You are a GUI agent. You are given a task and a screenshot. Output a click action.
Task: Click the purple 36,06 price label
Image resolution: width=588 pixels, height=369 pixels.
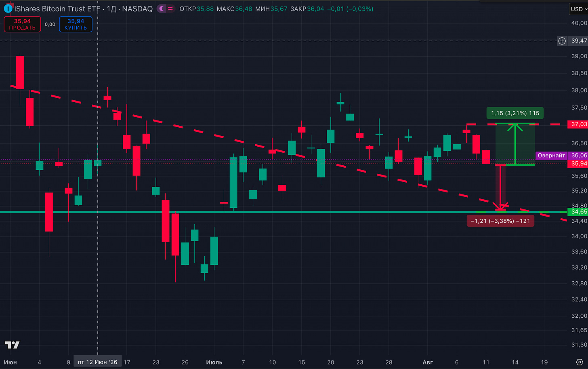pyautogui.click(x=578, y=155)
